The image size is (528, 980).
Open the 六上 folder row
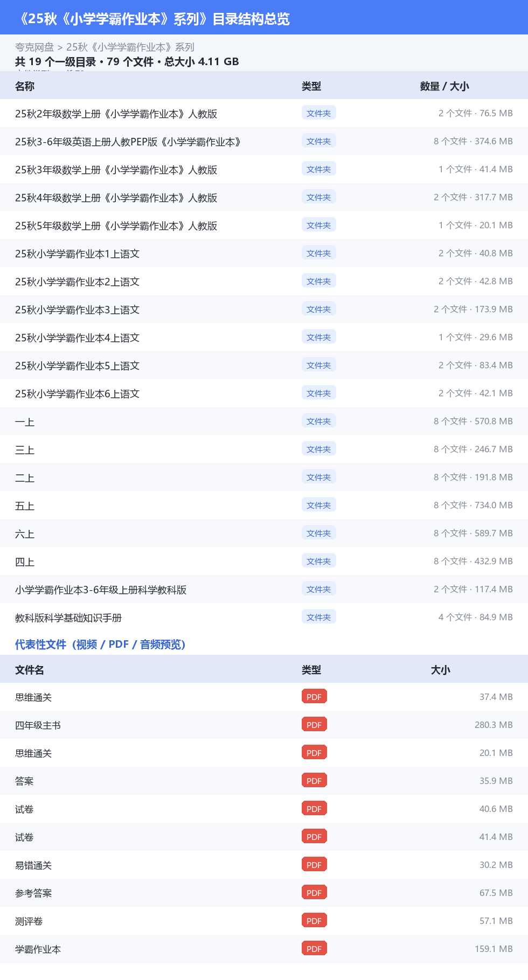tap(264, 534)
